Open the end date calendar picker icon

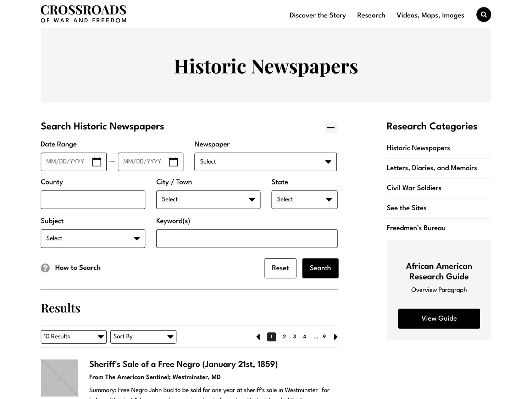(173, 162)
